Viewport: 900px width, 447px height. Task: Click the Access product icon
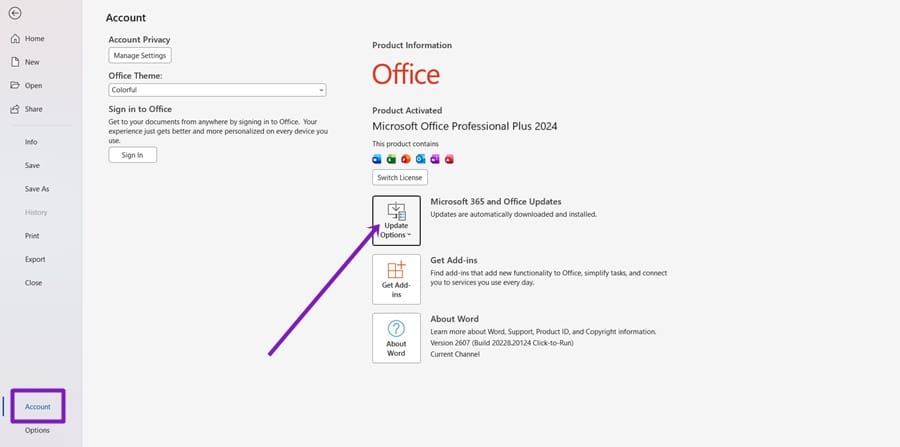449,159
